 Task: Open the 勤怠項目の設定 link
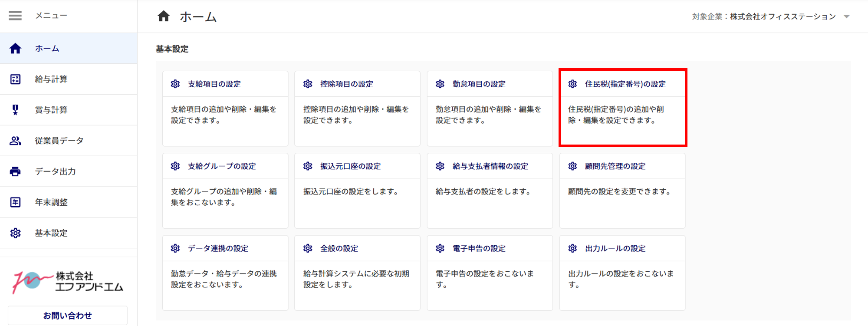pos(479,84)
